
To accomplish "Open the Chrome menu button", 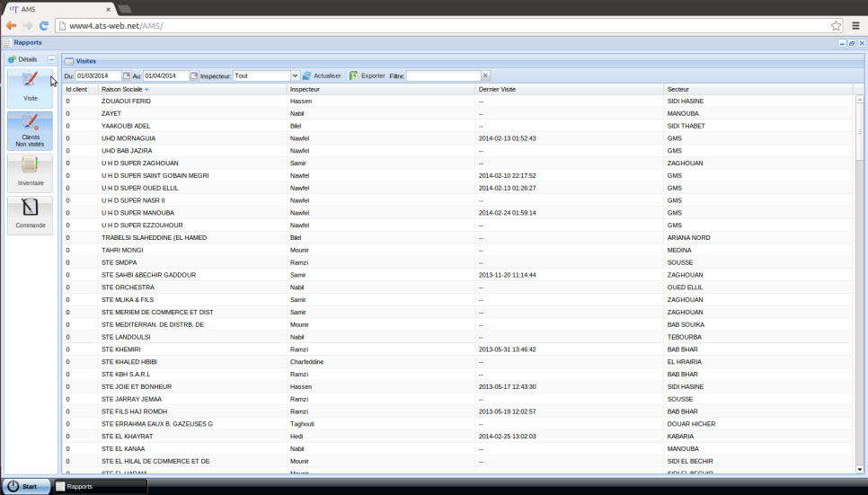I will click(855, 25).
